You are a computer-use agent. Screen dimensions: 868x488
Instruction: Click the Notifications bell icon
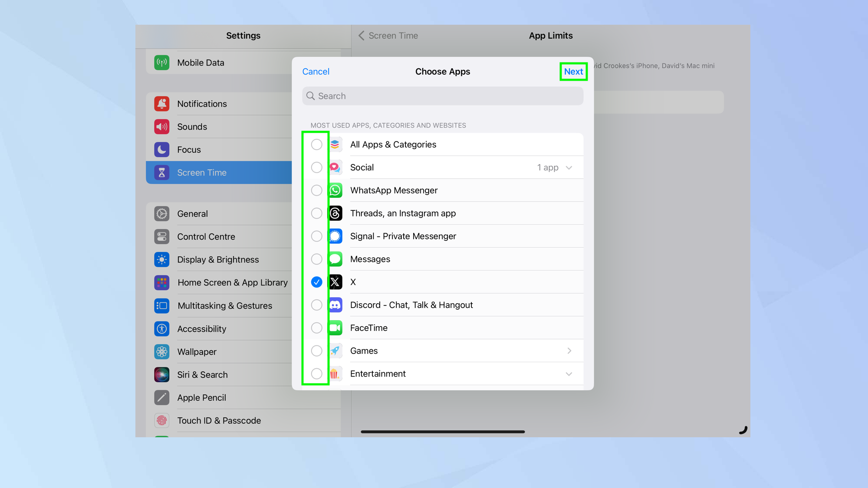(x=162, y=104)
